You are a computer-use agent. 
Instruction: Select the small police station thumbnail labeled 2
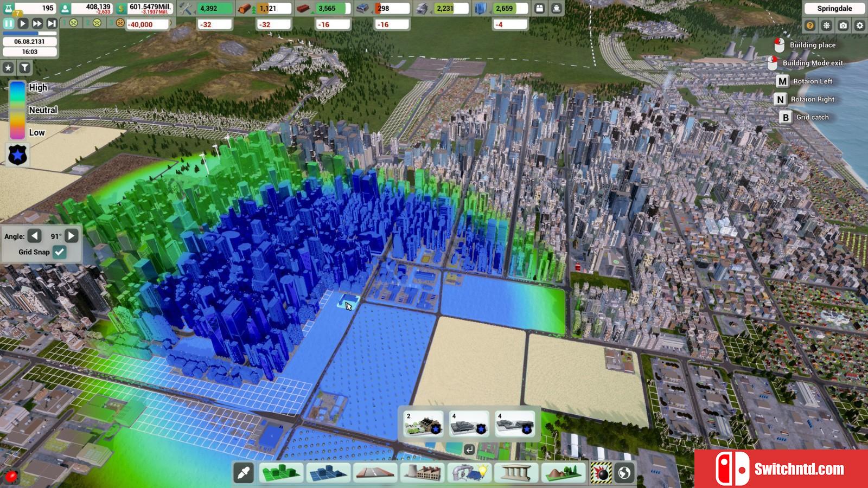click(424, 424)
